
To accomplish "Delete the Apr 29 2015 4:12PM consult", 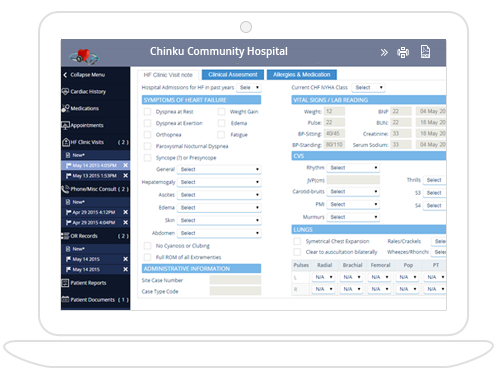I will (126, 212).
